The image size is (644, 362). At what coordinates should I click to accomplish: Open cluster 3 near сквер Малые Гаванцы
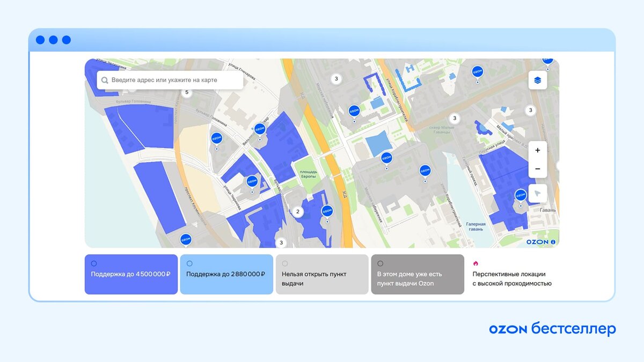(455, 118)
